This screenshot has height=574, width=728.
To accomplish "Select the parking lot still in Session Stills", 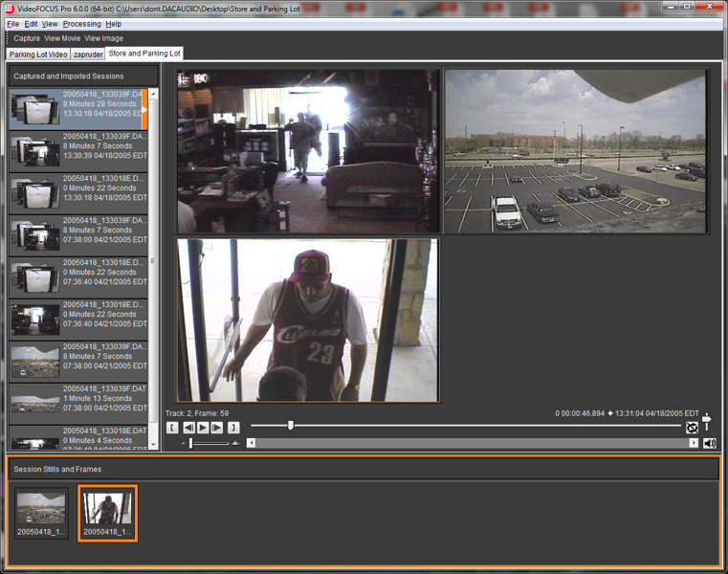I will (41, 513).
